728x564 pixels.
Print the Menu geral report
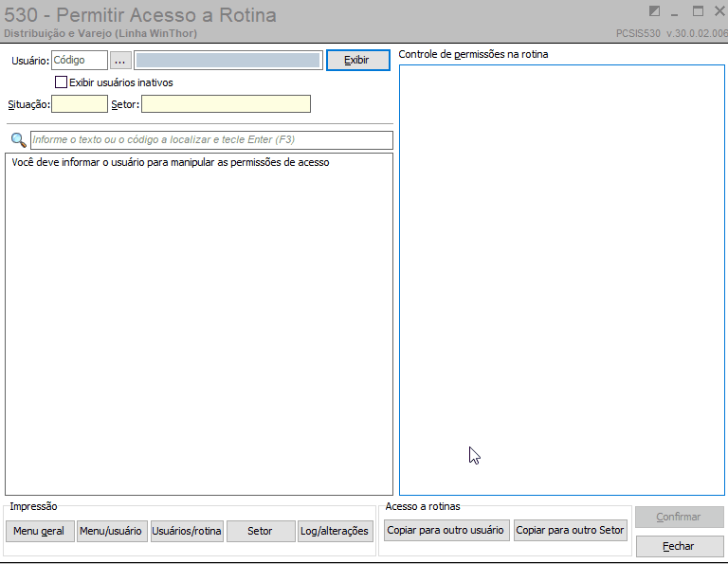click(x=40, y=531)
